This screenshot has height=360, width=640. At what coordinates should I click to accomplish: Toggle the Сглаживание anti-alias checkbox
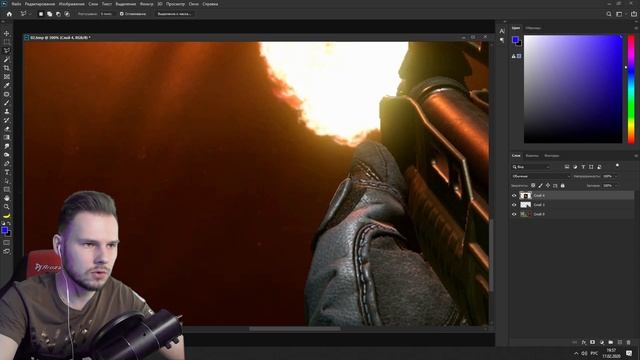pyautogui.click(x=121, y=14)
